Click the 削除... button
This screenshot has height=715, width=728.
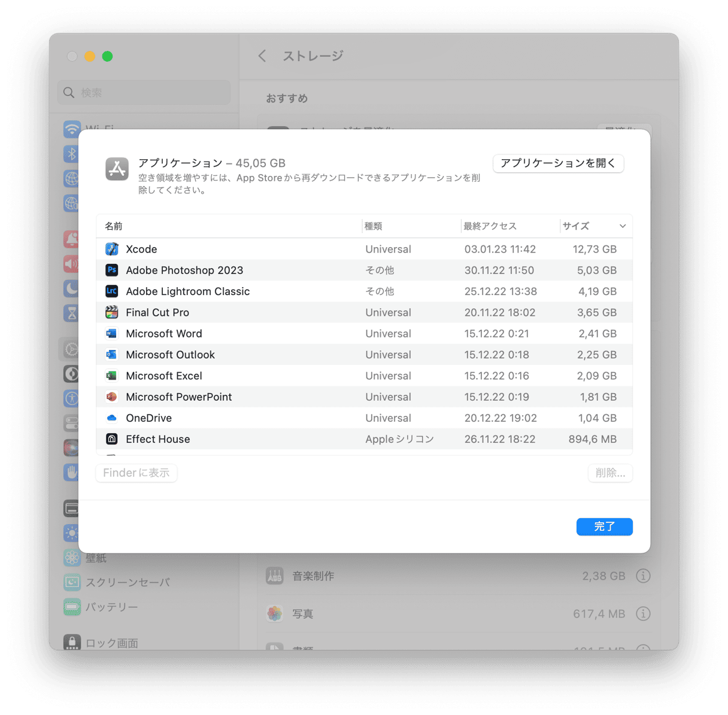610,473
